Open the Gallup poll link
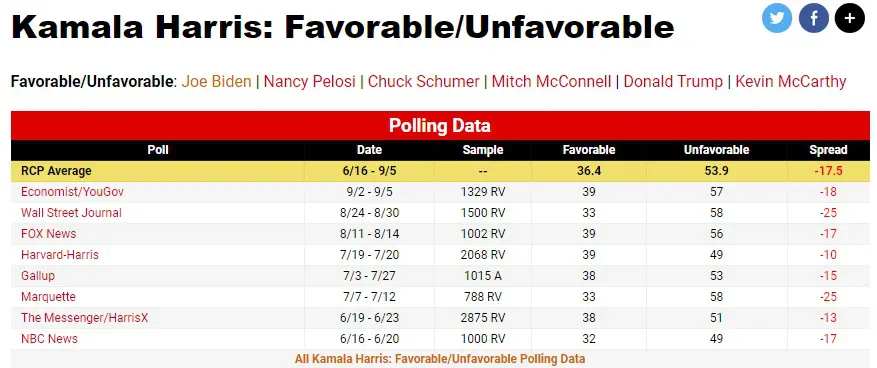Screen dimensions: 877x368 tap(38, 276)
